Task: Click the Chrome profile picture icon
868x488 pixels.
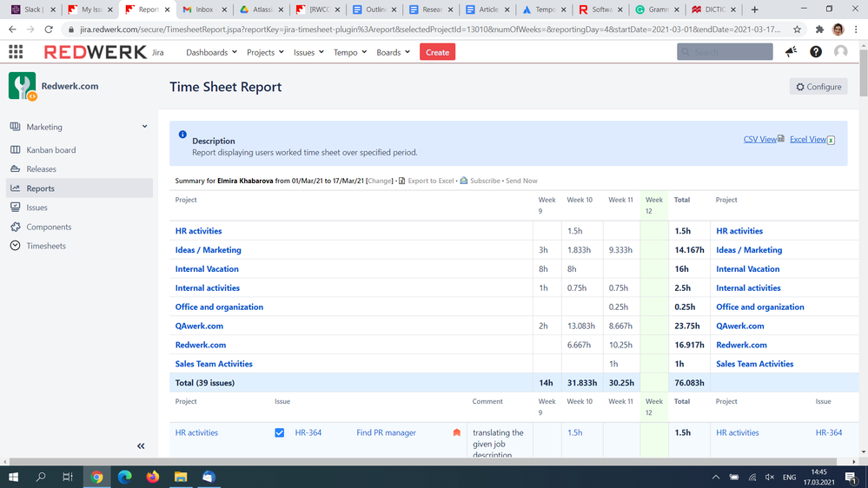Action: 838,30
